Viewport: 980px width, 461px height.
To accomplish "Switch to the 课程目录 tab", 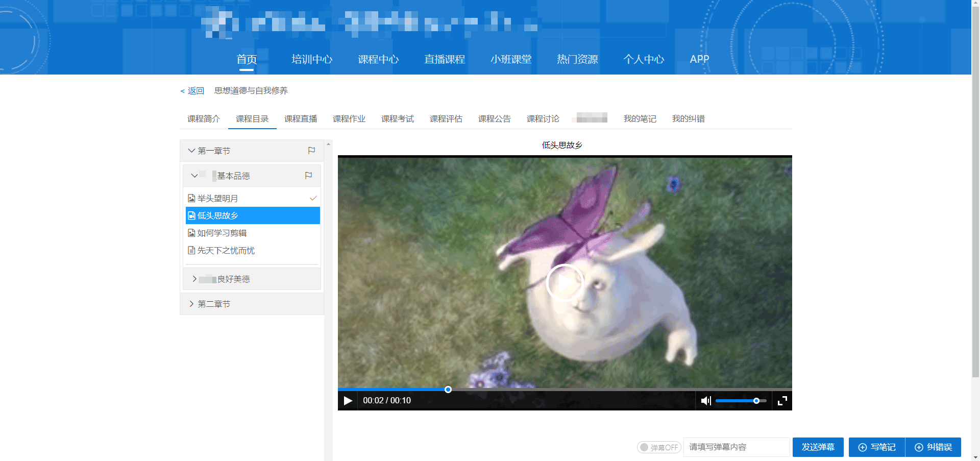I will pos(252,118).
